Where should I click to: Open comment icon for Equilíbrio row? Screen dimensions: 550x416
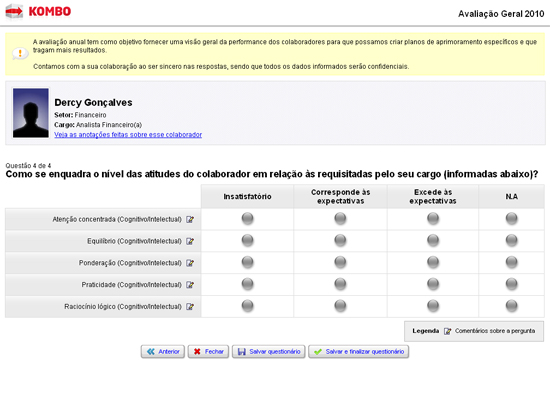click(190, 241)
